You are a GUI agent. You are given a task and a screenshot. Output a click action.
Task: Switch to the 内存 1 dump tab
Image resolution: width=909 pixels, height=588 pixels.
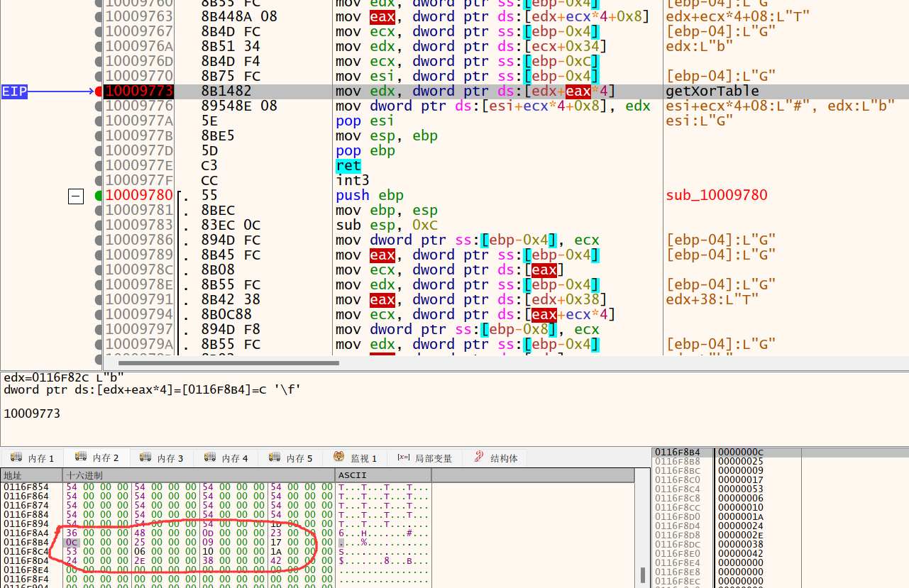[33, 458]
